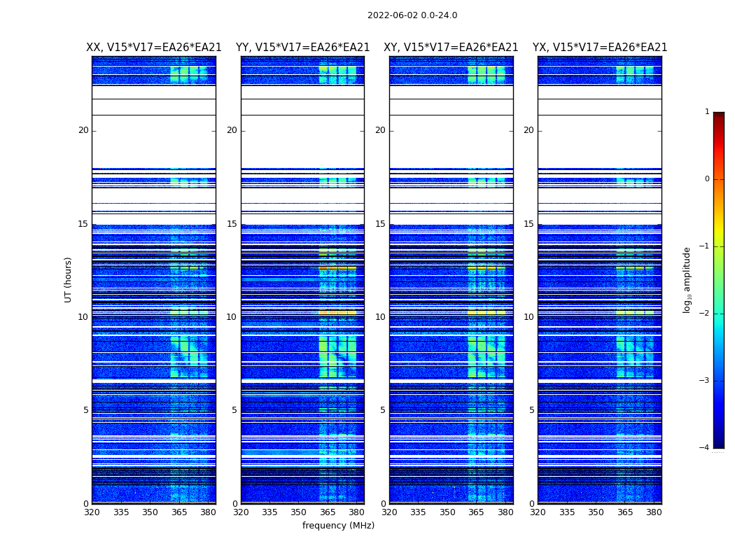Viewport: 735px width, 560px height.
Task: Click the 320 tick label under XY panel
Action: pyautogui.click(x=390, y=512)
